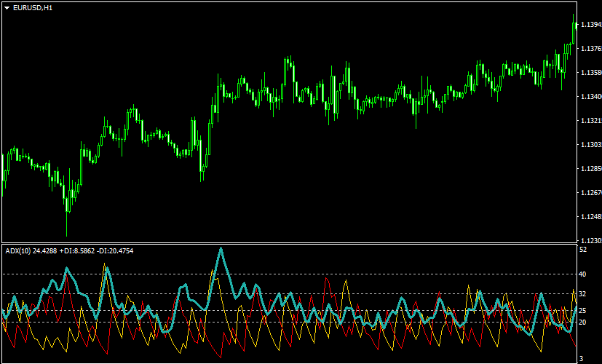This screenshot has width=602, height=364.
Task: Click the divider between chart and ADX window
Action: point(291,243)
